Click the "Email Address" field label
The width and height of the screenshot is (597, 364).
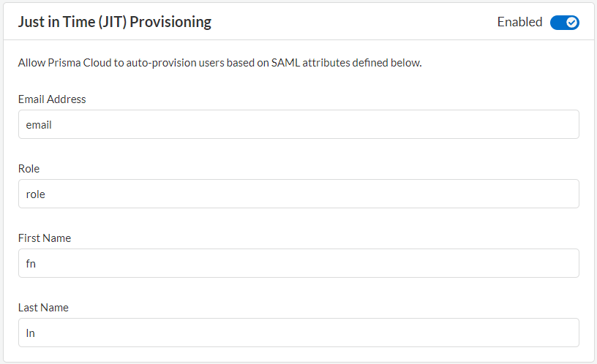pyautogui.click(x=52, y=99)
